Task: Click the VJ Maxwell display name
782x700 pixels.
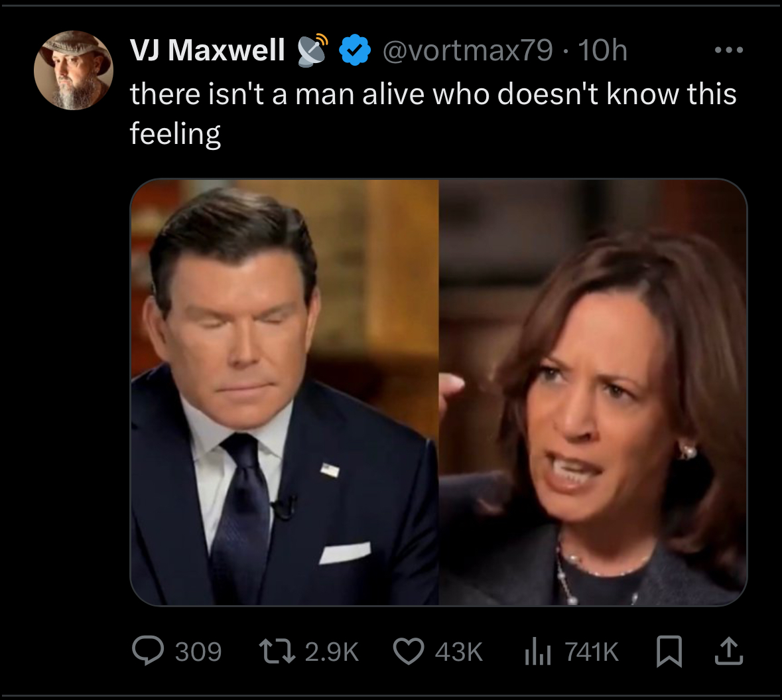Action: (207, 50)
